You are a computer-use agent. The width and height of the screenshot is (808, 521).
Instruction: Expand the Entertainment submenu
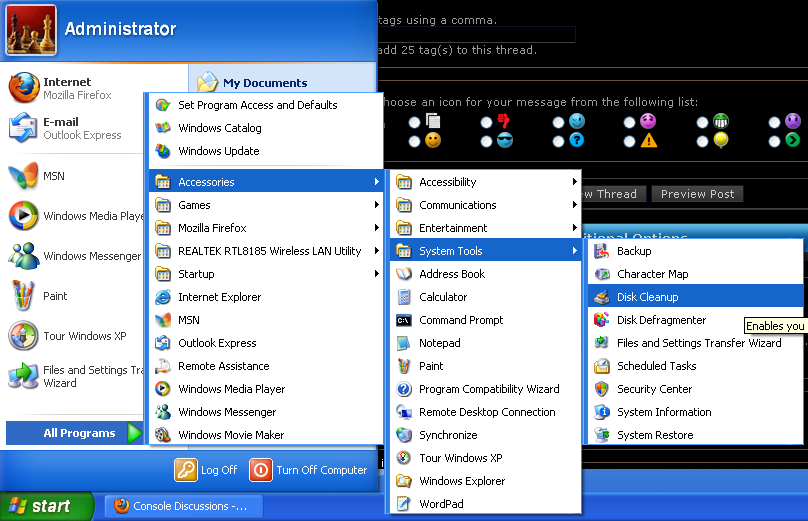(485, 228)
